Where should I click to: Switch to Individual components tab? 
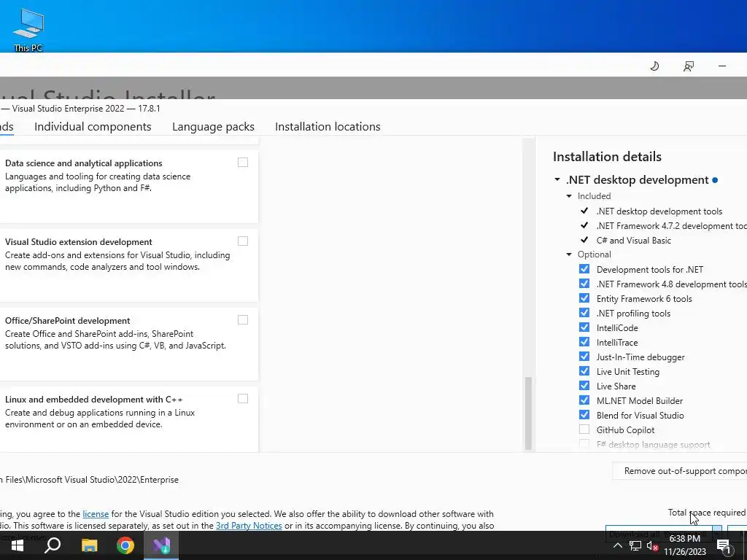point(93,127)
